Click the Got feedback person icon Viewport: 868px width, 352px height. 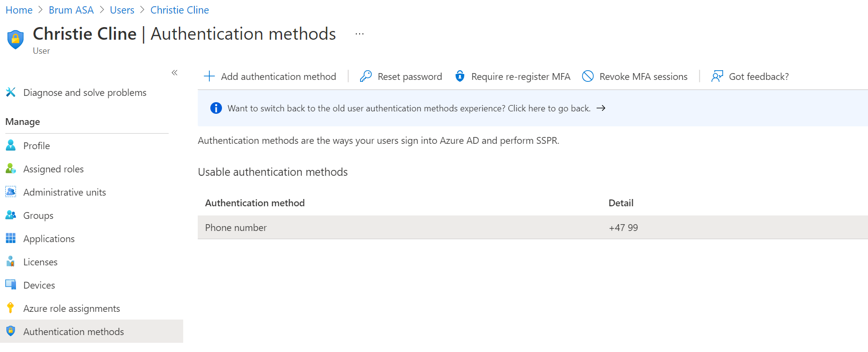click(717, 77)
